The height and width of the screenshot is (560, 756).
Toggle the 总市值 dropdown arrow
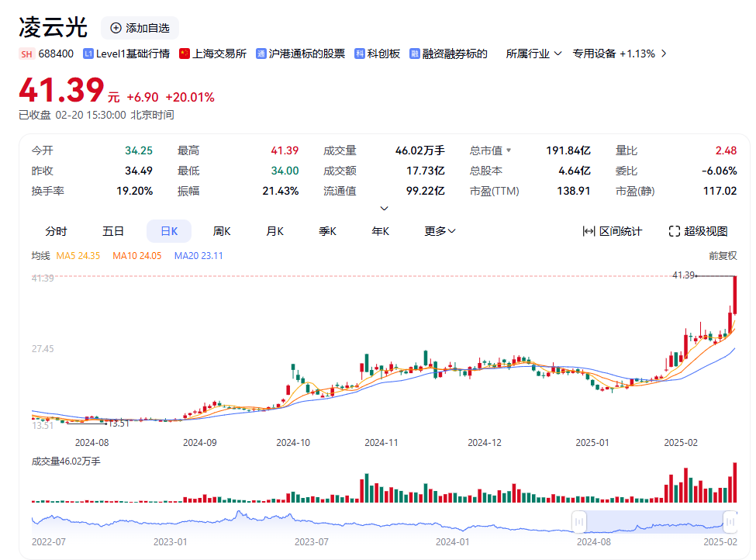click(509, 150)
